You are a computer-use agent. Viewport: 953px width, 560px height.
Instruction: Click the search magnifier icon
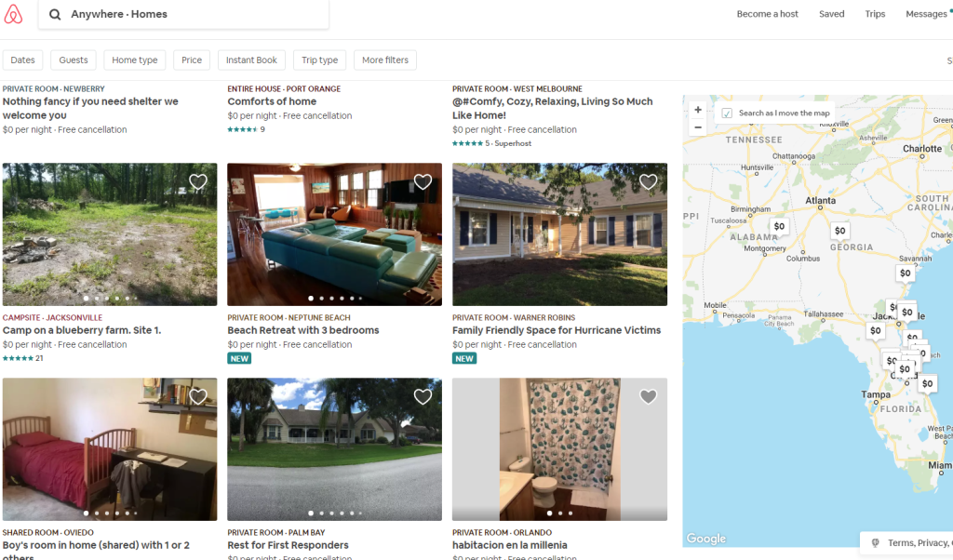click(55, 15)
